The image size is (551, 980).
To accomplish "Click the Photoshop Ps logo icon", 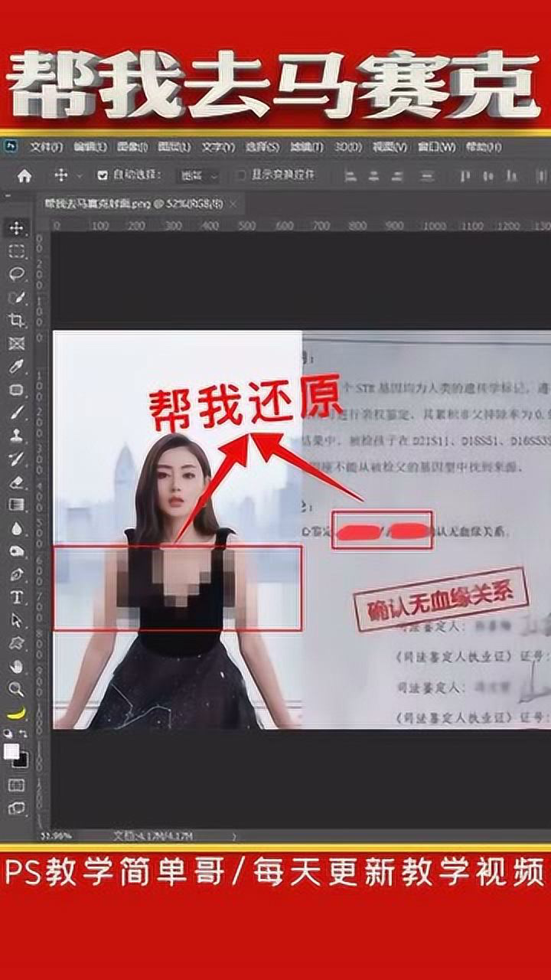I will (x=10, y=146).
